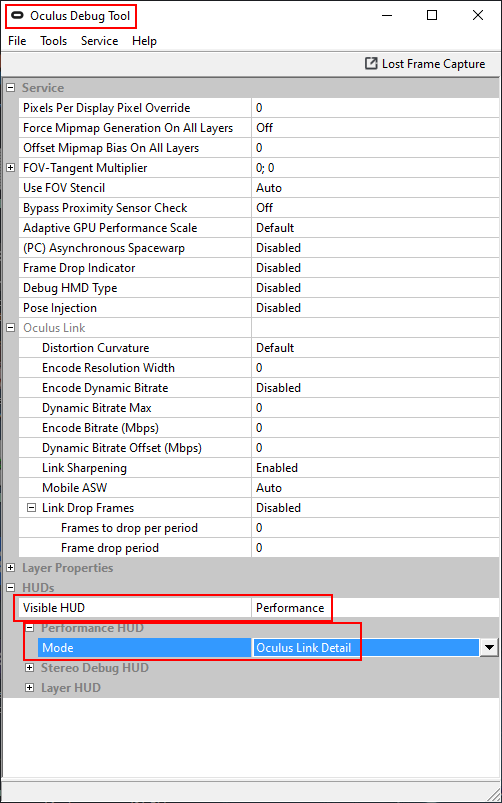
Task: Click the Asynchronous Spacewarp Disabled value
Action: (x=375, y=247)
